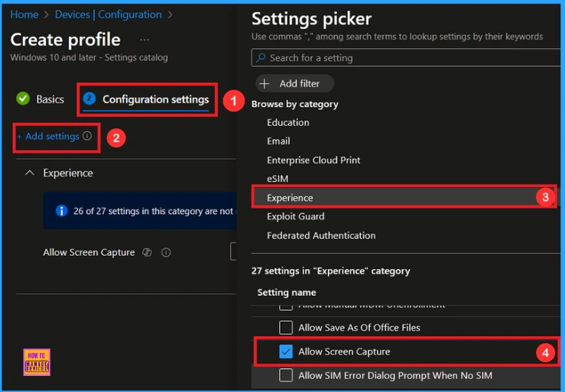This screenshot has width=565, height=392.
Task: Click the Setting name column header
Action: point(287,292)
